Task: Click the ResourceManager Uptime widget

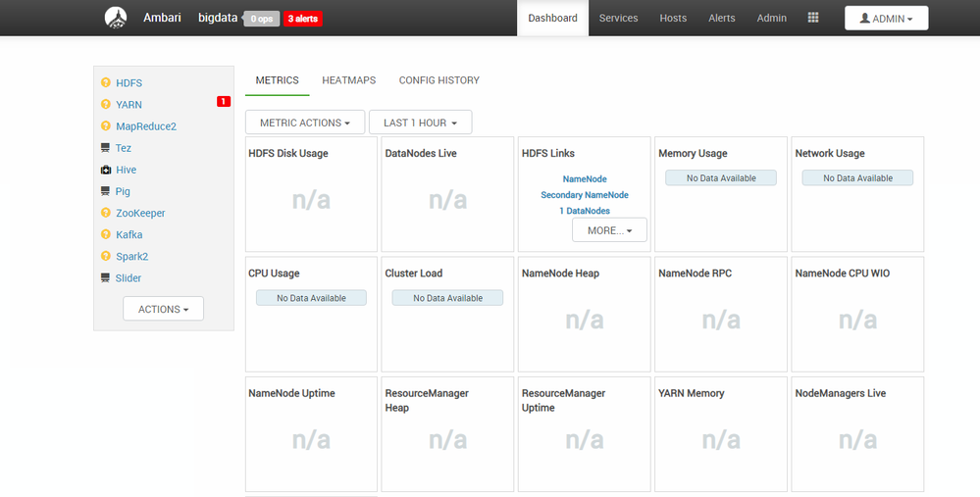Action: coord(585,434)
